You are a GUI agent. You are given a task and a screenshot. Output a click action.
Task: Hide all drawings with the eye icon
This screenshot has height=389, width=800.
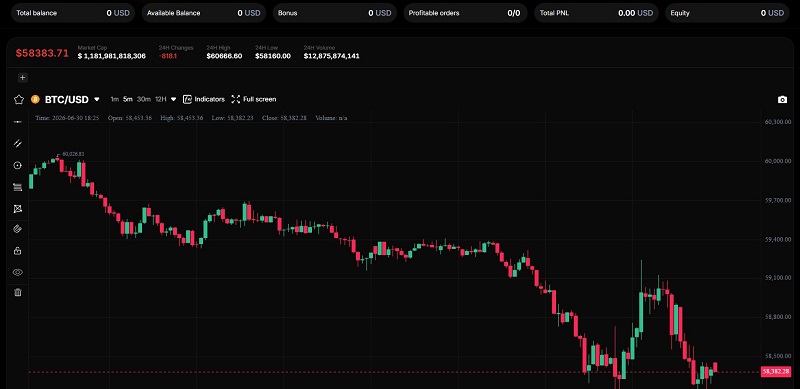[18, 272]
